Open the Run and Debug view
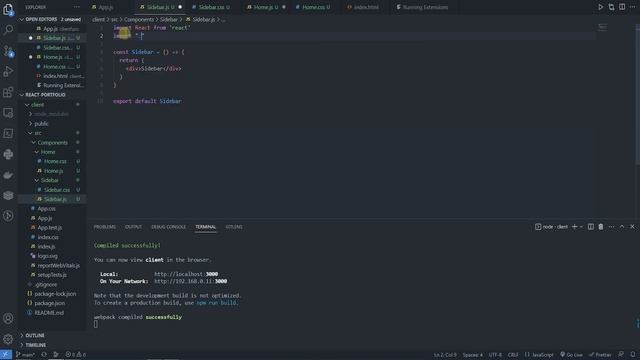 point(8,71)
